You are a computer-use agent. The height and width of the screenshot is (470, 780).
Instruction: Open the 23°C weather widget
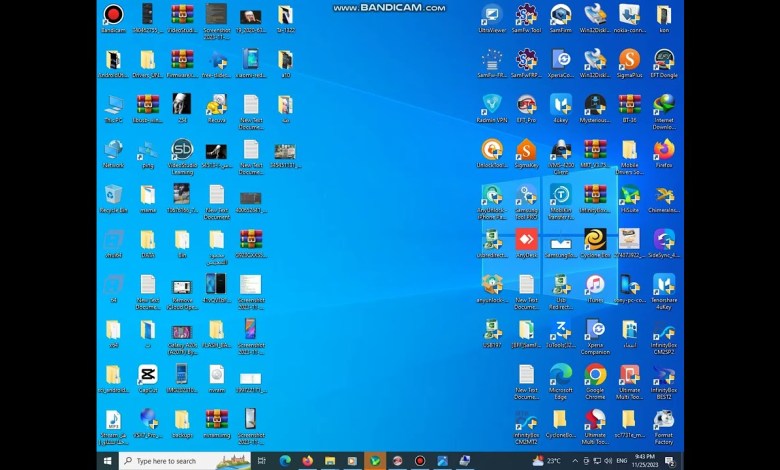point(546,461)
